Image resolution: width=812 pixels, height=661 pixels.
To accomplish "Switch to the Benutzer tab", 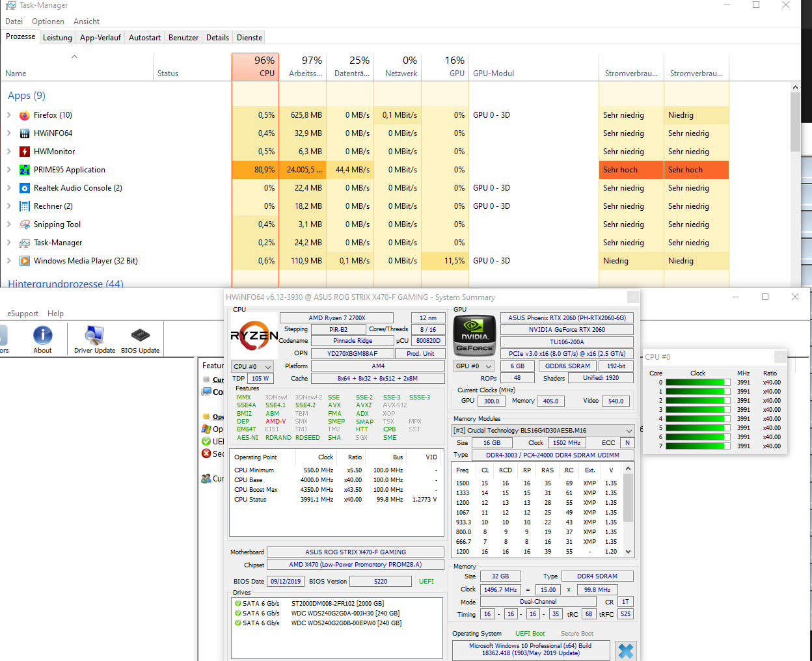I will (x=183, y=38).
